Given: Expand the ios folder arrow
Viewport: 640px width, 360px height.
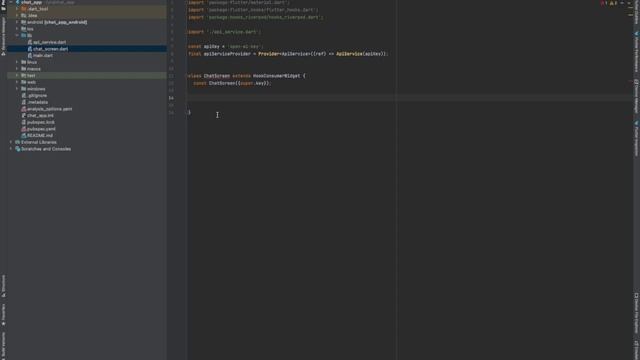Looking at the screenshot, I should pyautogui.click(x=17, y=29).
